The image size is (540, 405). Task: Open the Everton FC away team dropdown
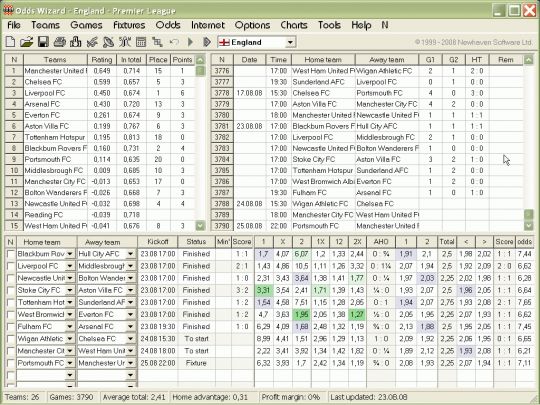tap(131, 314)
